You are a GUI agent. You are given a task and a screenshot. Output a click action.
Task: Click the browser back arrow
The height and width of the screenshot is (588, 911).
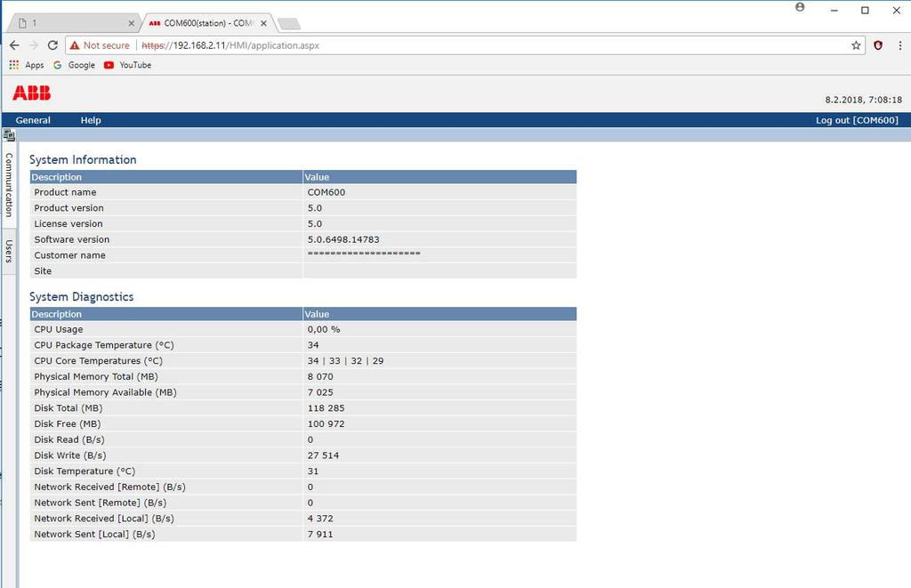pyautogui.click(x=14, y=45)
